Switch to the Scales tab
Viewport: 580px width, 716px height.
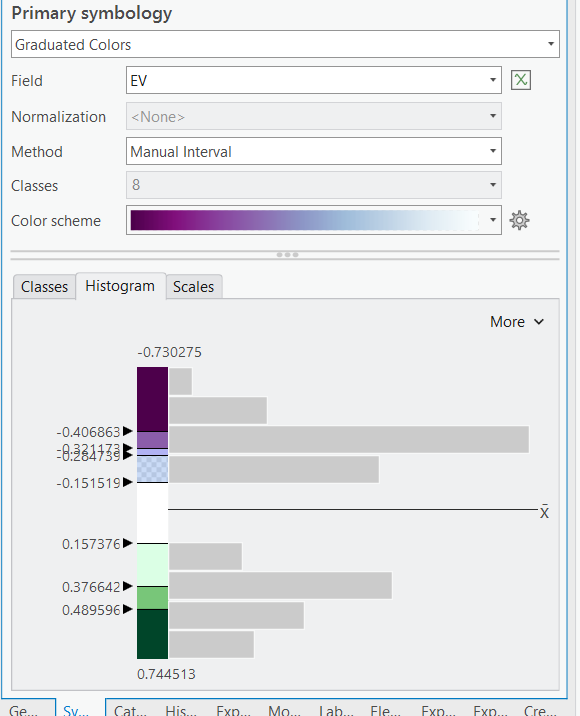(x=194, y=287)
